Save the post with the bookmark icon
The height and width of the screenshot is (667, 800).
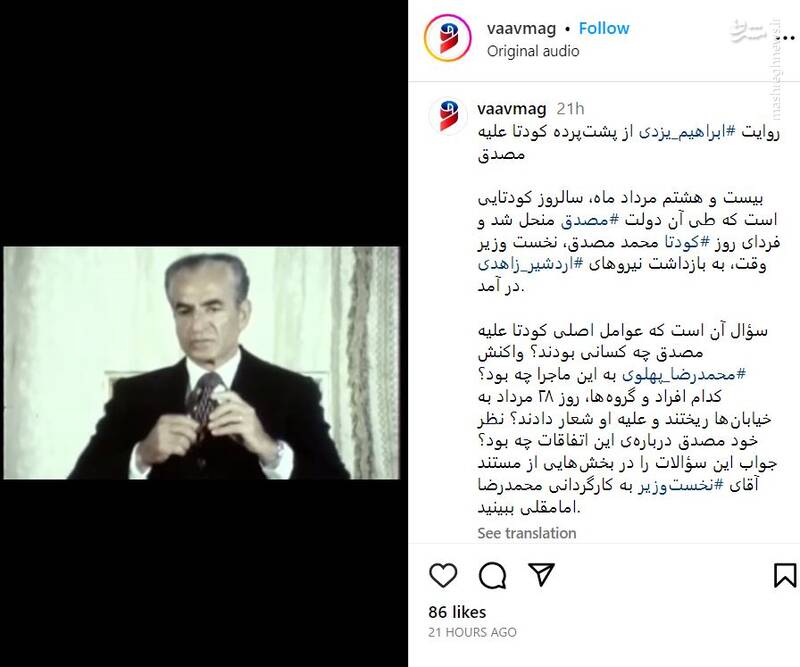click(x=785, y=575)
